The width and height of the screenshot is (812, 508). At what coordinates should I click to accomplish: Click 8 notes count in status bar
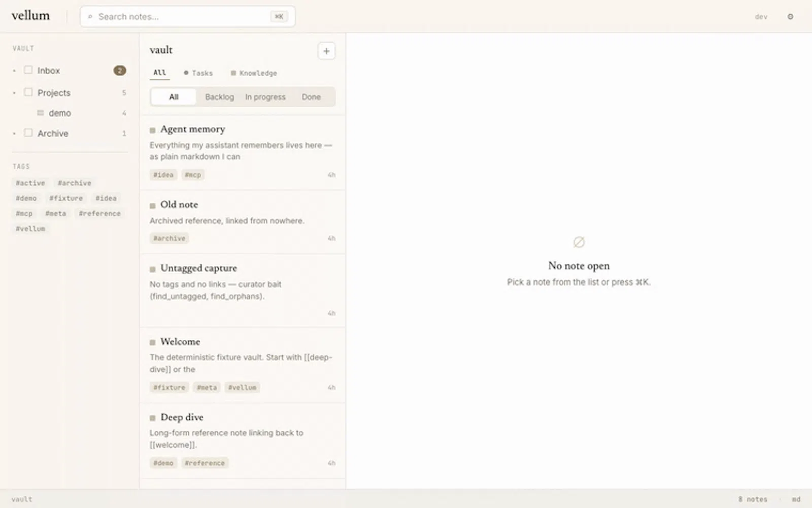[753, 499]
